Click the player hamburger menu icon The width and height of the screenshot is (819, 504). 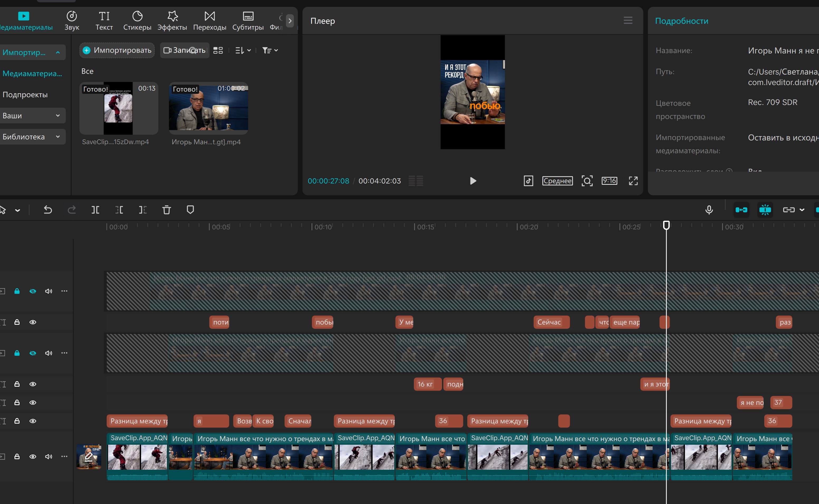628,20
